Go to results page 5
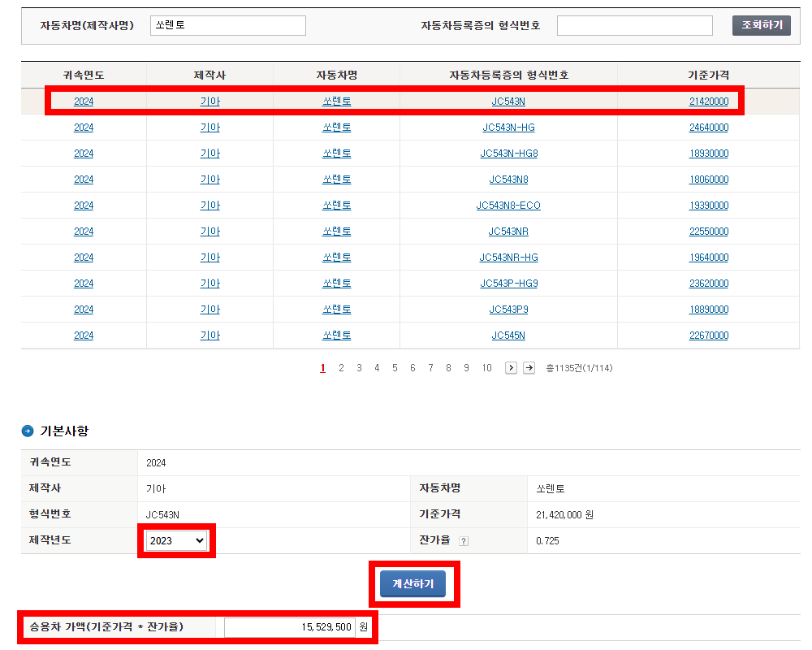The width and height of the screenshot is (812, 650). 395,368
